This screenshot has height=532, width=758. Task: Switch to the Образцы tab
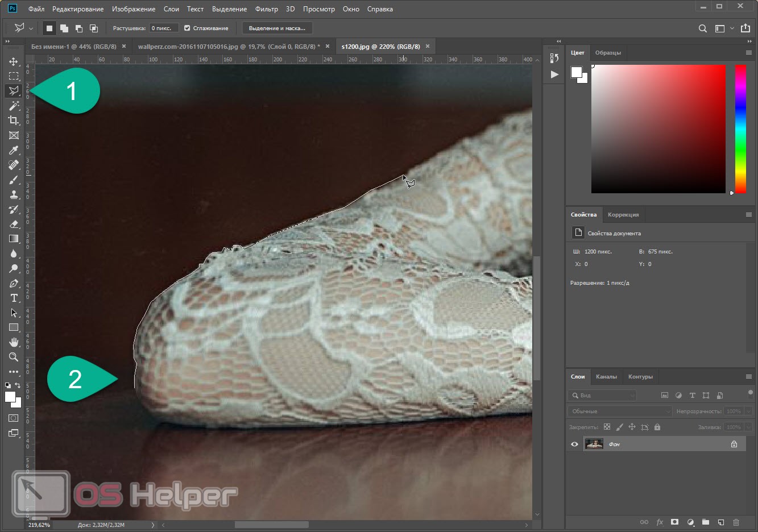point(608,53)
